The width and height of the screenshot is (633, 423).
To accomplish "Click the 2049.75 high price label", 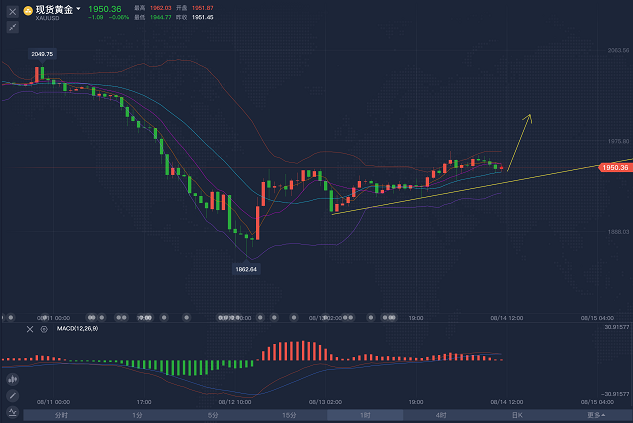I will pos(43,54).
